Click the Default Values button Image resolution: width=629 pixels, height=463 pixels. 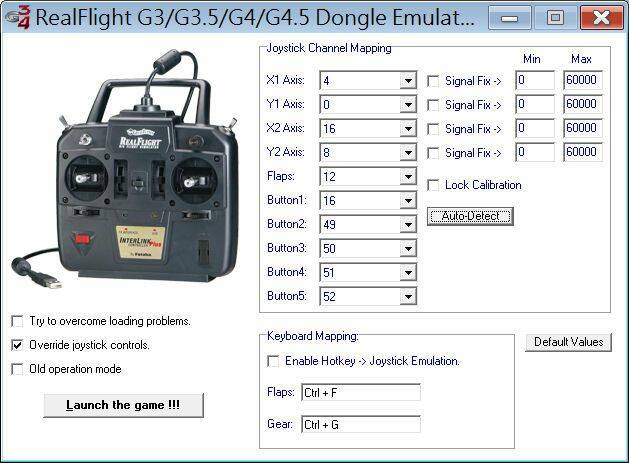point(568,342)
